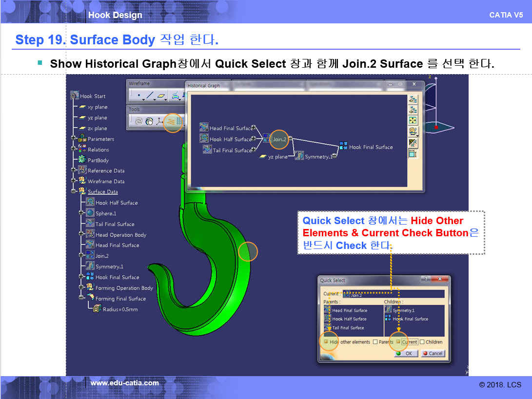532x399 pixels.
Task: Expand Head Final Surface node in graph
Action: (255, 128)
